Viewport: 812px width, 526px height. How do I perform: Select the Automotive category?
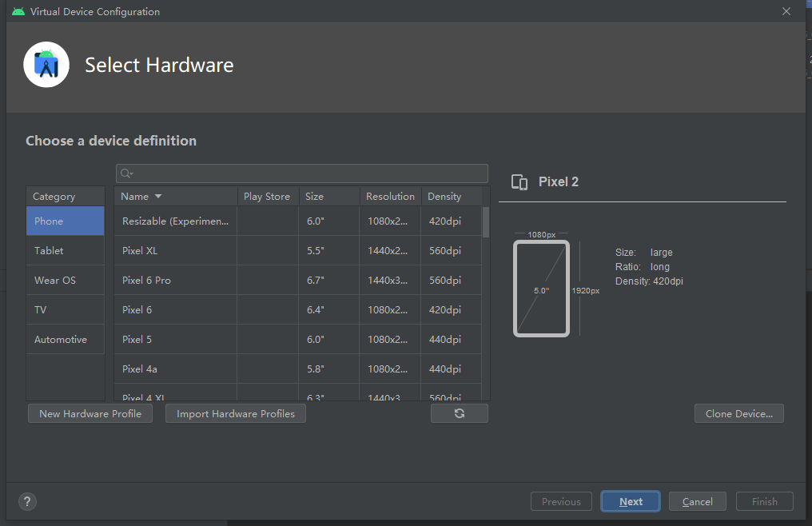click(66, 339)
